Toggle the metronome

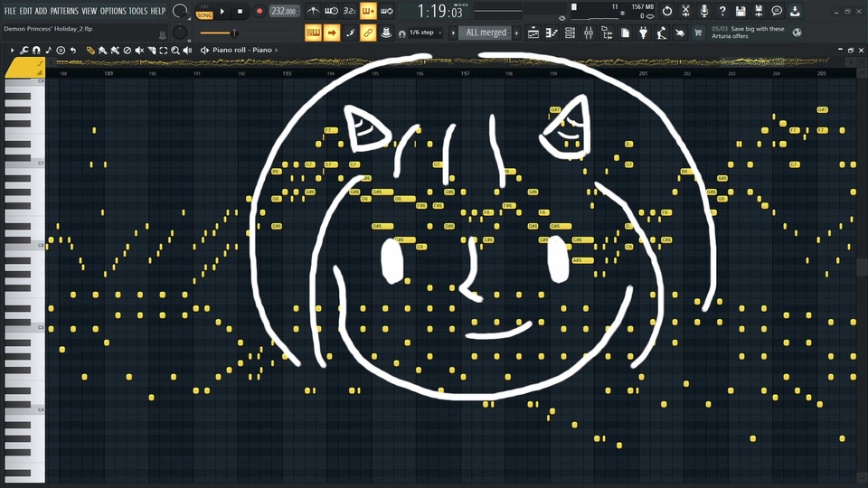[313, 11]
